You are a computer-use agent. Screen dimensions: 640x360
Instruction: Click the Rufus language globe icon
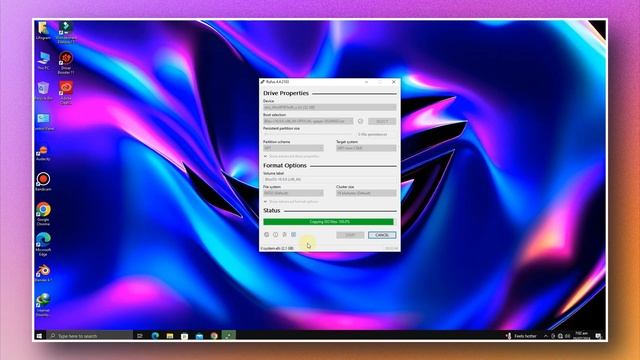267,235
